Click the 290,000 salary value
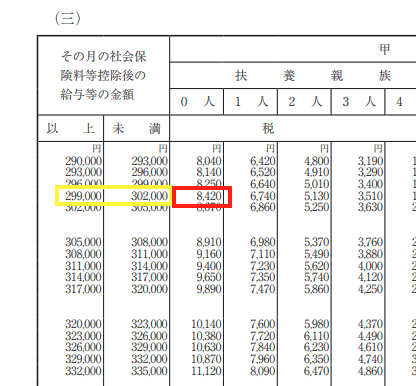Viewport: 416px width, 386px height. click(83, 161)
